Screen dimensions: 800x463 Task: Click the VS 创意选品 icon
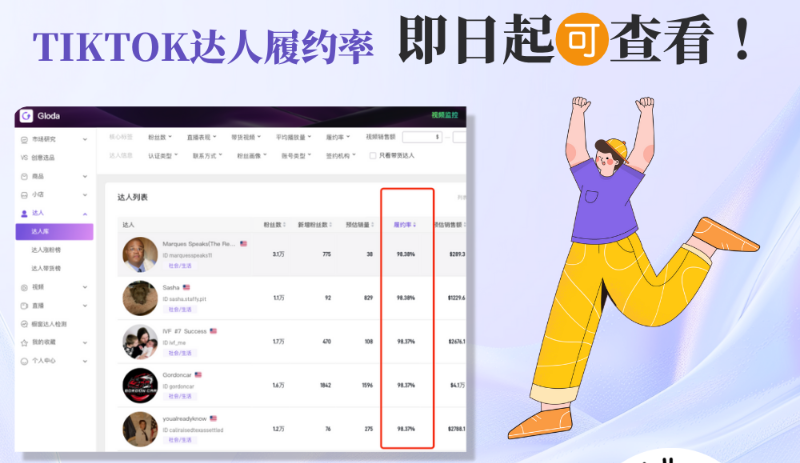(x=24, y=158)
